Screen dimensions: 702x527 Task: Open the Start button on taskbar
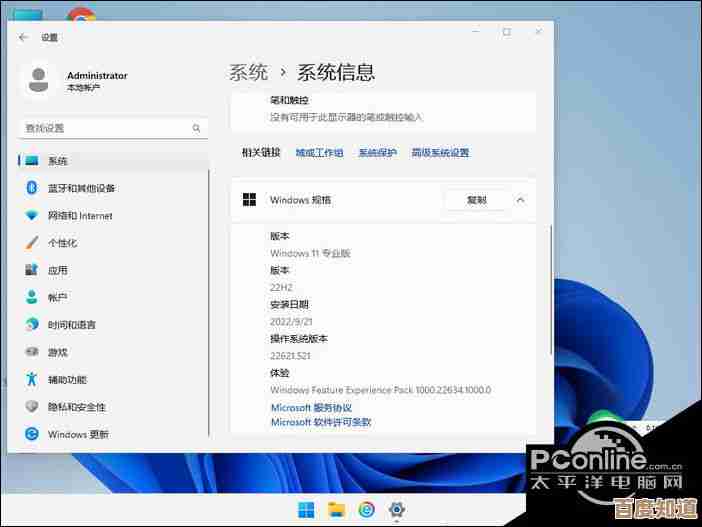click(306, 510)
